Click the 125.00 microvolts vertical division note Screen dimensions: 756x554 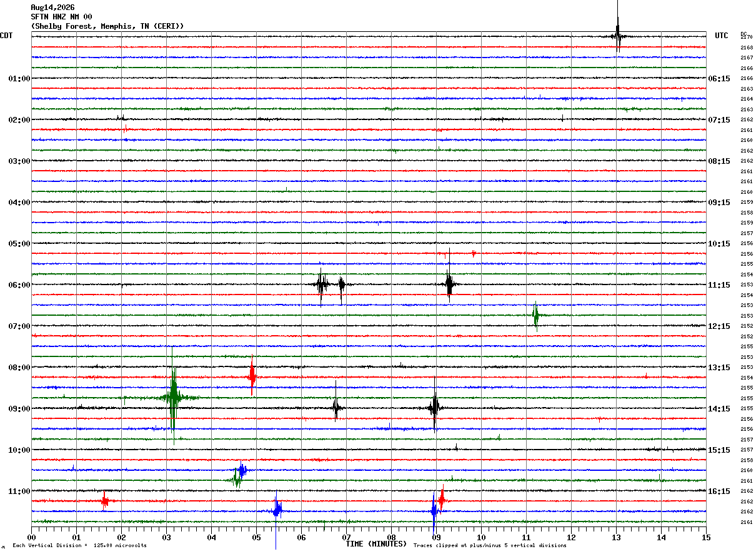(x=79, y=546)
